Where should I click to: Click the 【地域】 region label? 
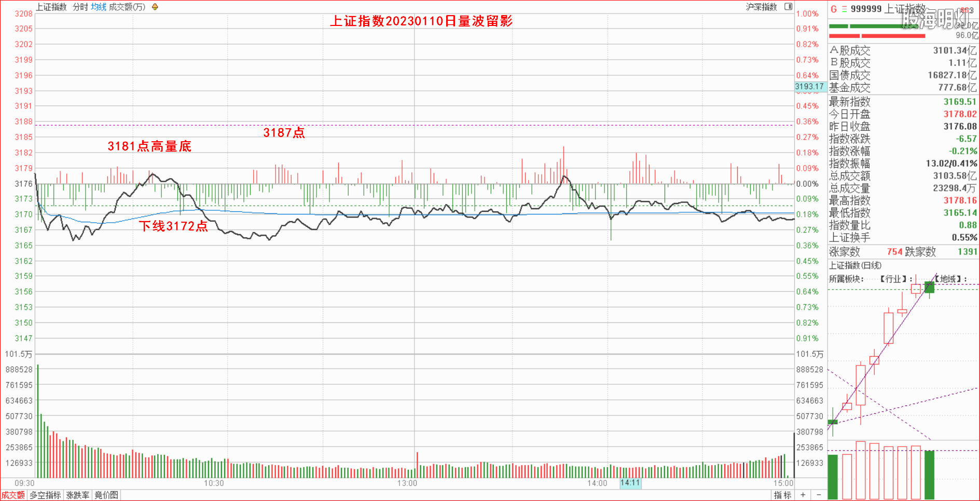tap(948, 279)
